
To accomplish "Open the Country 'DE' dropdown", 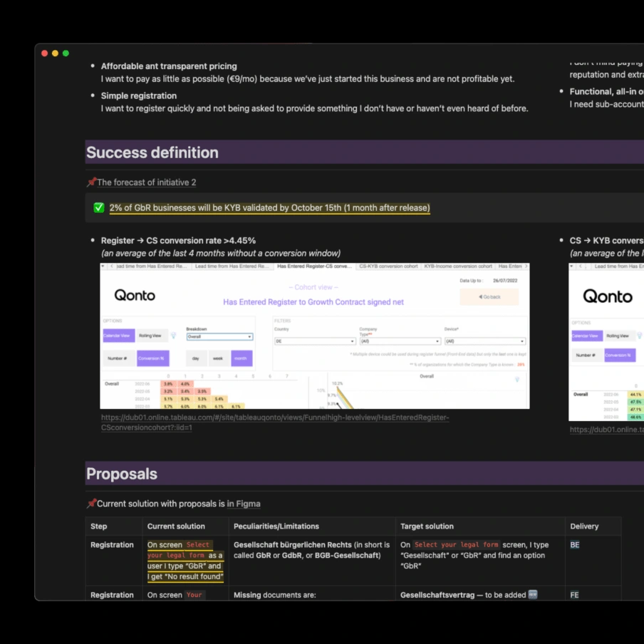I will pos(315,341).
